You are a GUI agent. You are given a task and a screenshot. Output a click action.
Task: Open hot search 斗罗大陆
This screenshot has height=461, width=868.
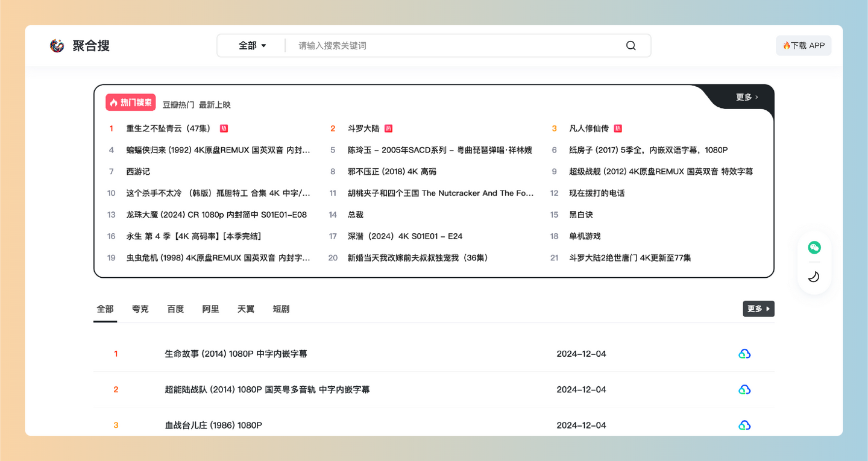click(x=363, y=128)
